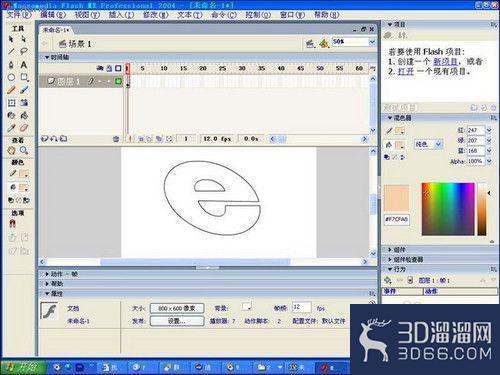The image size is (500, 375).
Task: Toggle the onion skin button
Action: click(x=141, y=139)
